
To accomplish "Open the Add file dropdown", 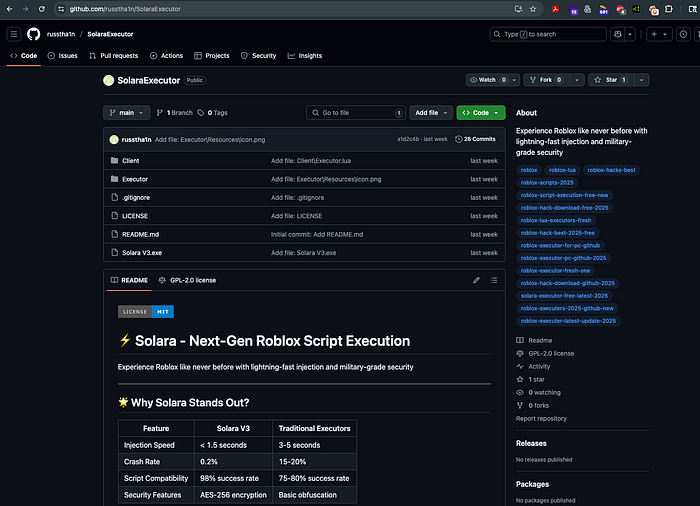I will pyautogui.click(x=431, y=113).
